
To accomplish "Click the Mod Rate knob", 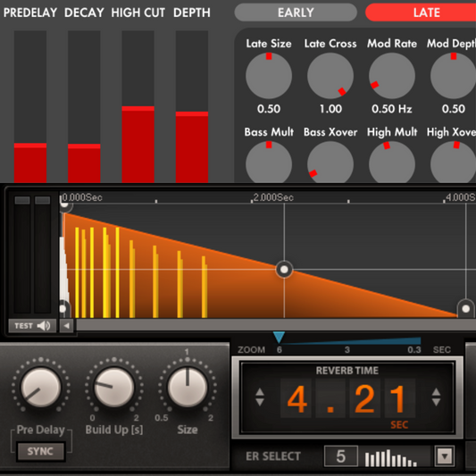I will point(392,76).
